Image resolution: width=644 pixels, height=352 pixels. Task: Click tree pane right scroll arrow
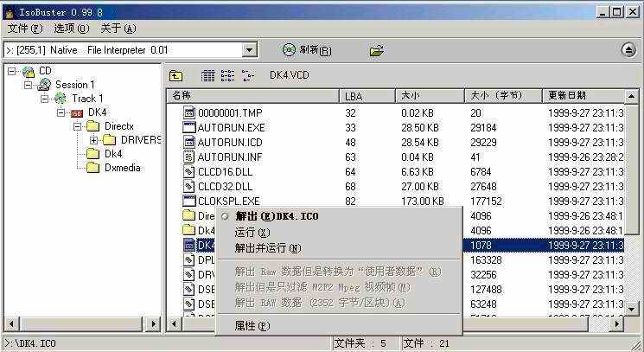point(154,324)
